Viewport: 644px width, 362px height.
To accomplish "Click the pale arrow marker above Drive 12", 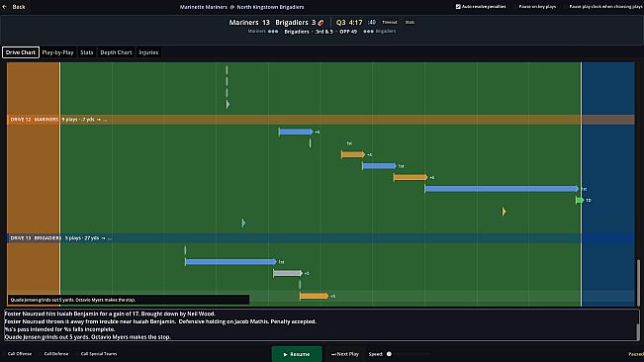I will (228, 104).
